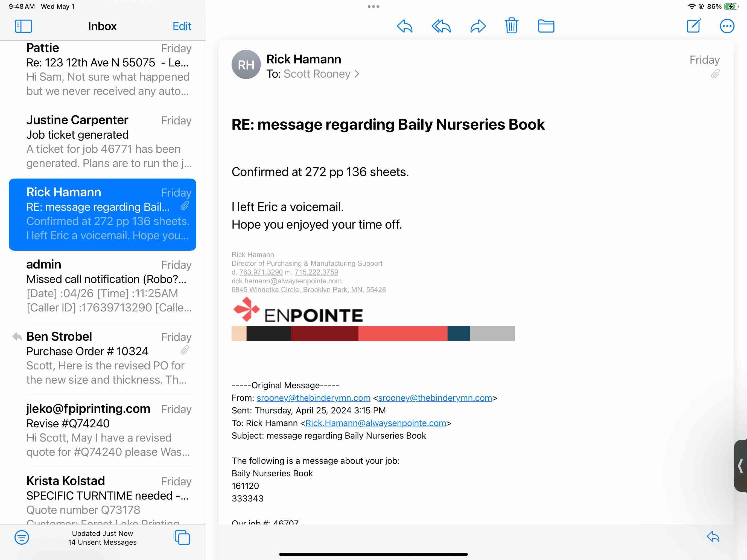
Task: Open the slide-over handle on right edge
Action: click(x=740, y=466)
